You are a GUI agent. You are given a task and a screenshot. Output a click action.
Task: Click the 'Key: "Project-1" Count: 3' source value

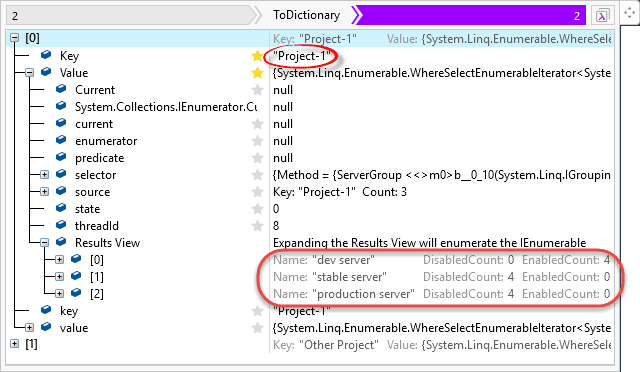coord(340,192)
